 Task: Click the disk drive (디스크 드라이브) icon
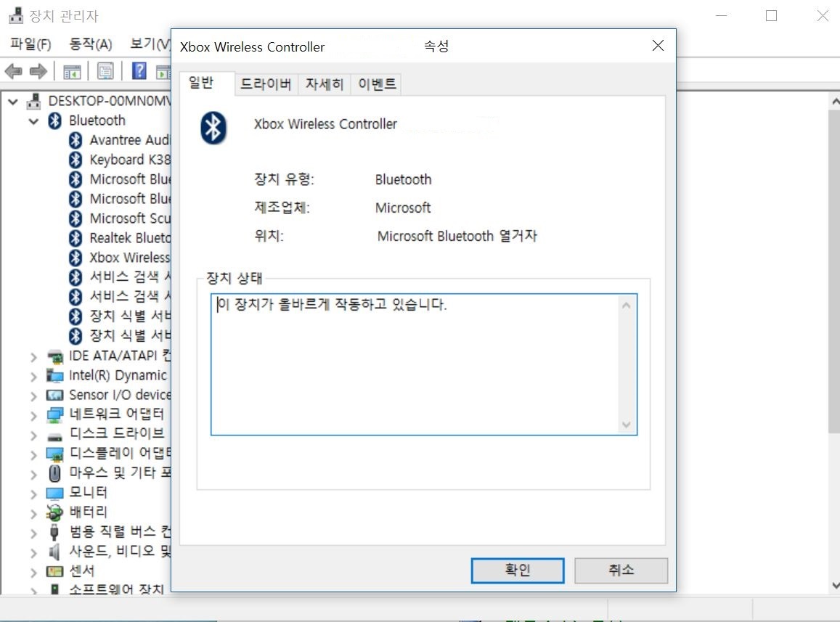click(54, 437)
